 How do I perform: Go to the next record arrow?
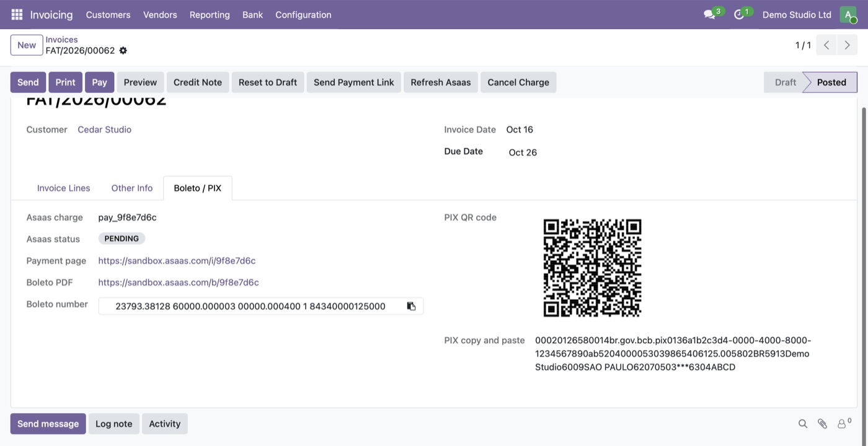tap(847, 45)
